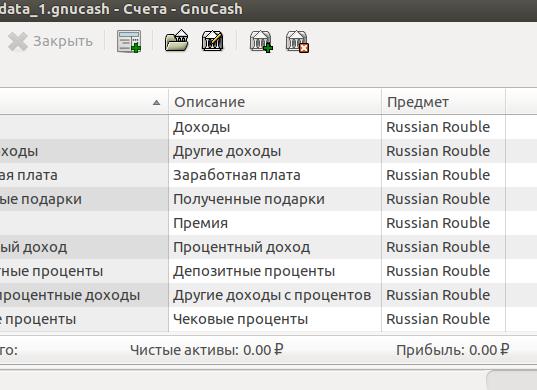Select the Другие доходы с процентов cell

275,295
